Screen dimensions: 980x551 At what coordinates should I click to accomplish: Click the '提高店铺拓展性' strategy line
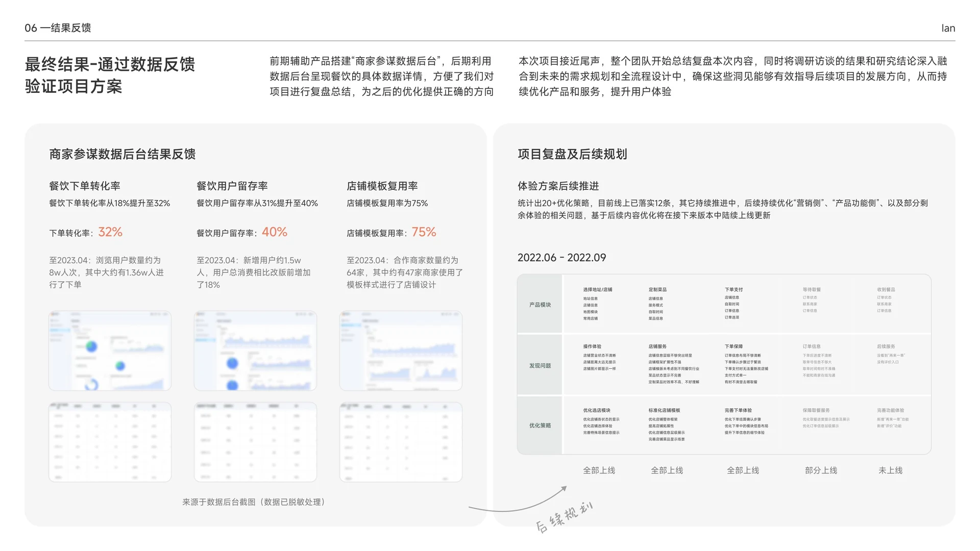(661, 426)
